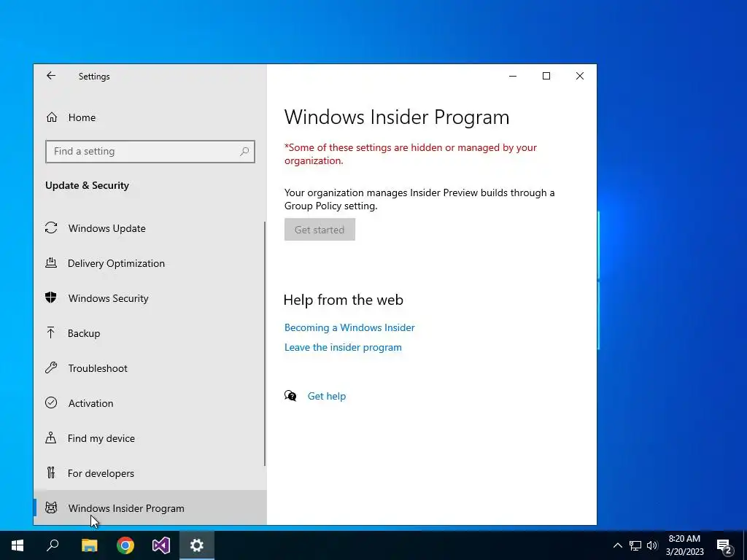Click the Help from the web heading

[344, 300]
